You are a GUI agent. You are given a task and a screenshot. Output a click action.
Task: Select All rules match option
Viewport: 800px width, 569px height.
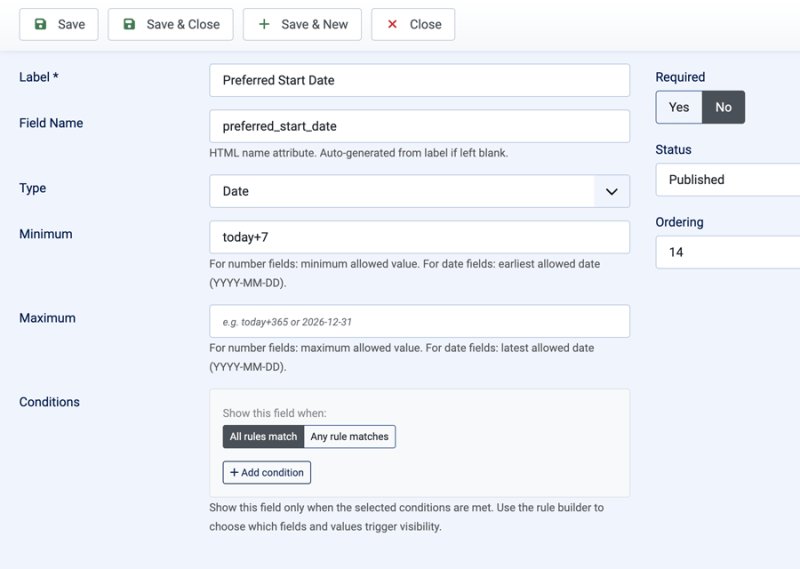(x=263, y=437)
